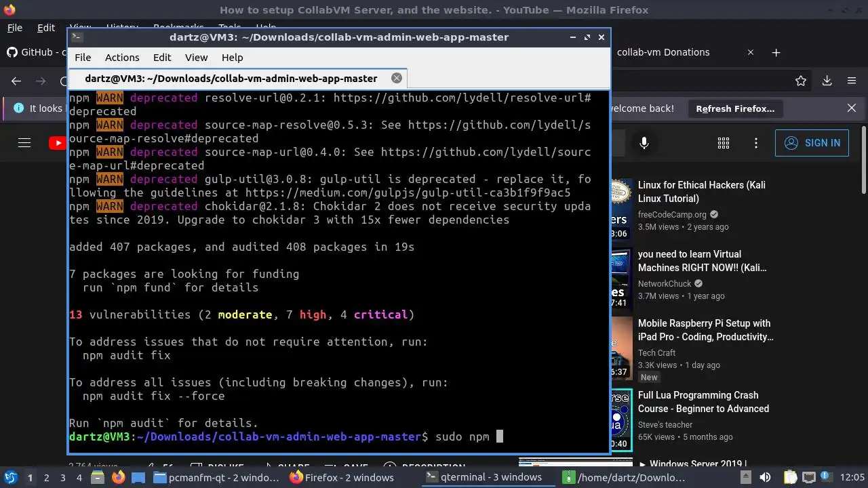This screenshot has height=488, width=868.
Task: Switch to virtual desktop 2
Action: click(x=46, y=478)
